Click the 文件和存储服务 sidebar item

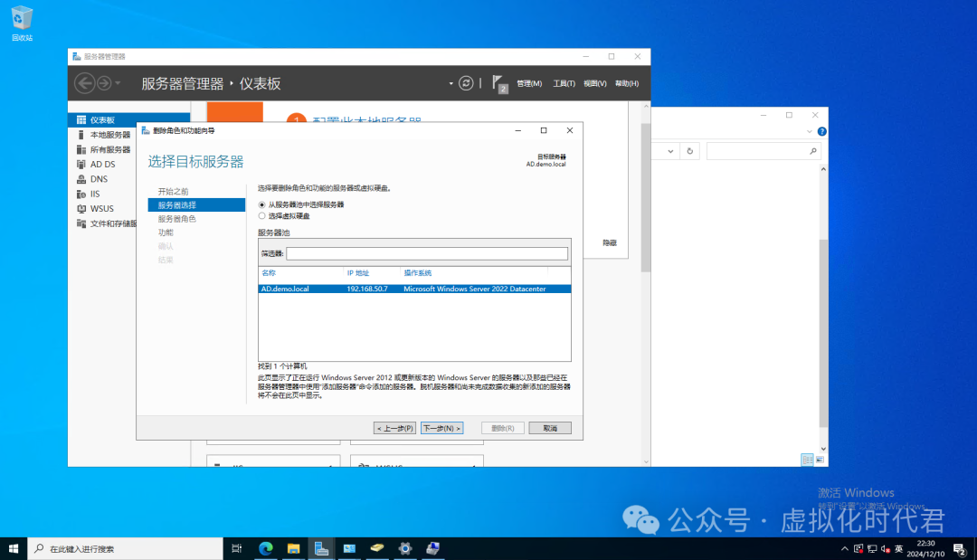pos(112,223)
